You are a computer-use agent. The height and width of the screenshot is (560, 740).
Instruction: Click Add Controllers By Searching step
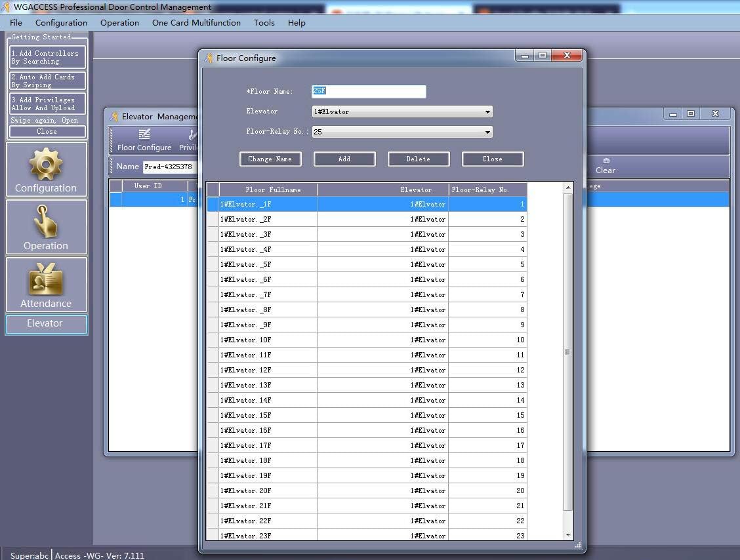(47, 57)
